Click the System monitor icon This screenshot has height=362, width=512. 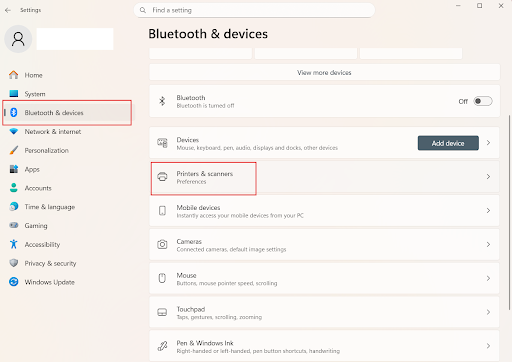point(14,94)
